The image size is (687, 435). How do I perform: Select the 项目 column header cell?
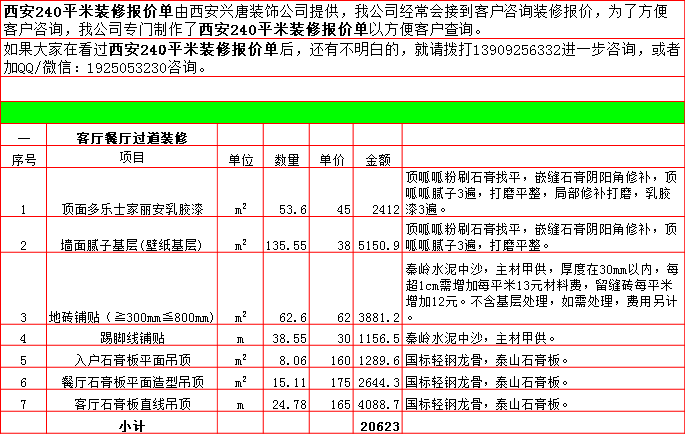[132, 158]
